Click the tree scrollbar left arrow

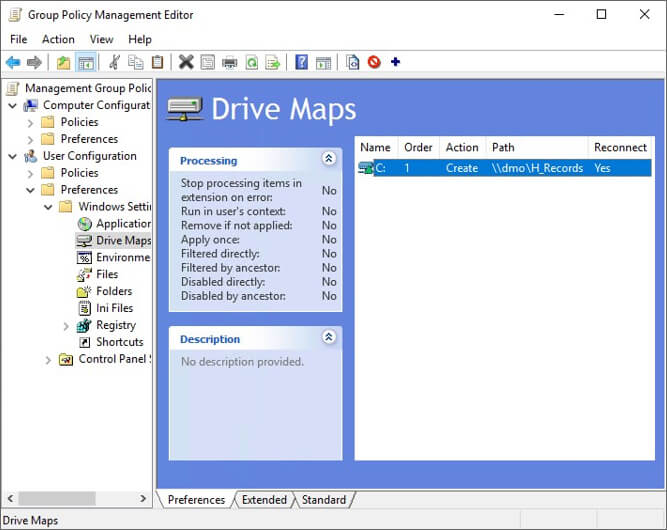(x=10, y=498)
